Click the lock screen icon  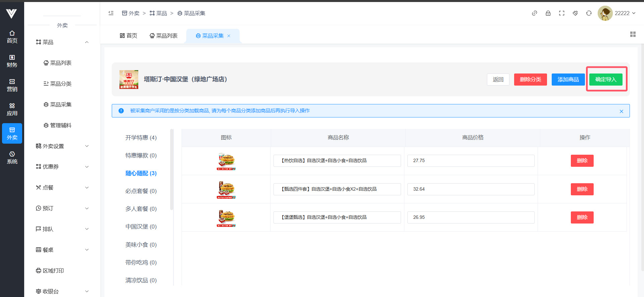pyautogui.click(x=548, y=13)
